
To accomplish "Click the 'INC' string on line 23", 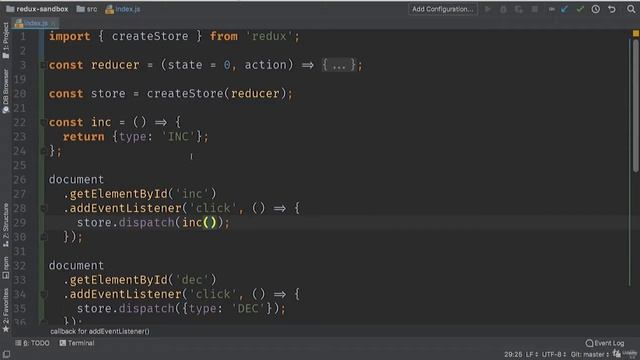I will [x=178, y=137].
